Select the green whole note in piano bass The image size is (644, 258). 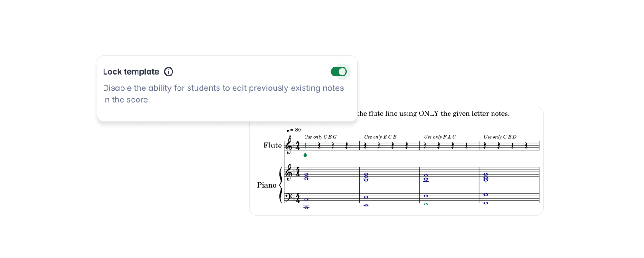tap(426, 204)
